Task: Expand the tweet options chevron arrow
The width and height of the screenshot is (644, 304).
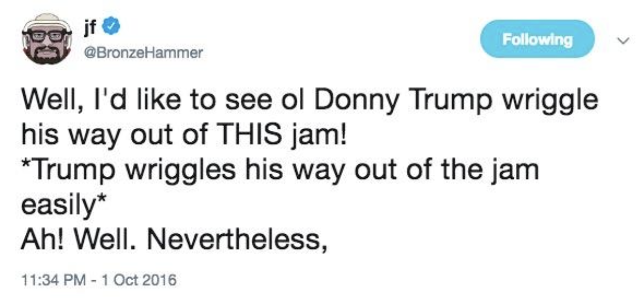Action: tap(625, 39)
